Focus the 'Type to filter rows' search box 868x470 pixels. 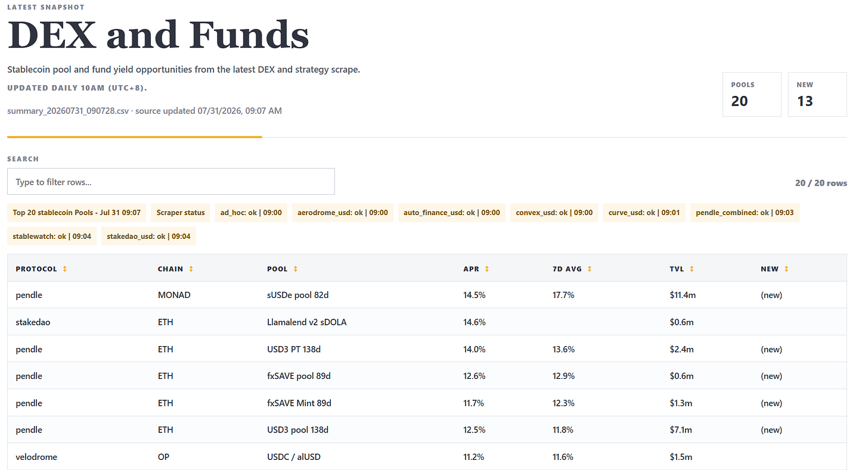(x=170, y=182)
